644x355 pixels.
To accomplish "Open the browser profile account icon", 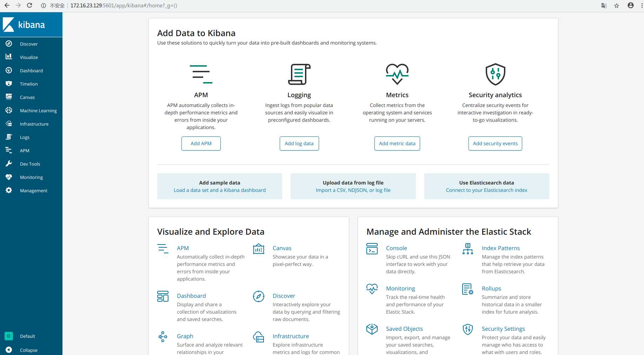I will pyautogui.click(x=631, y=6).
